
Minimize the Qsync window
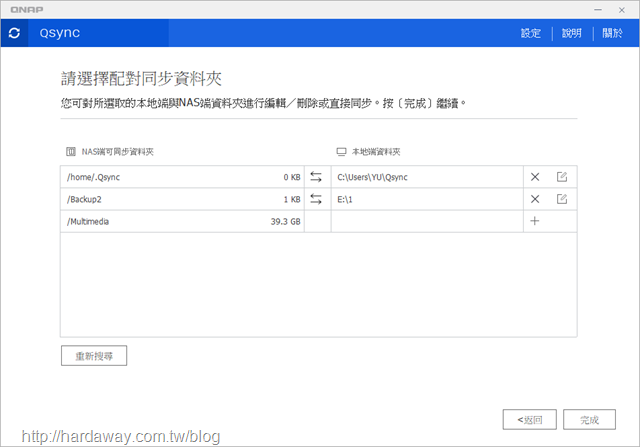(598, 10)
